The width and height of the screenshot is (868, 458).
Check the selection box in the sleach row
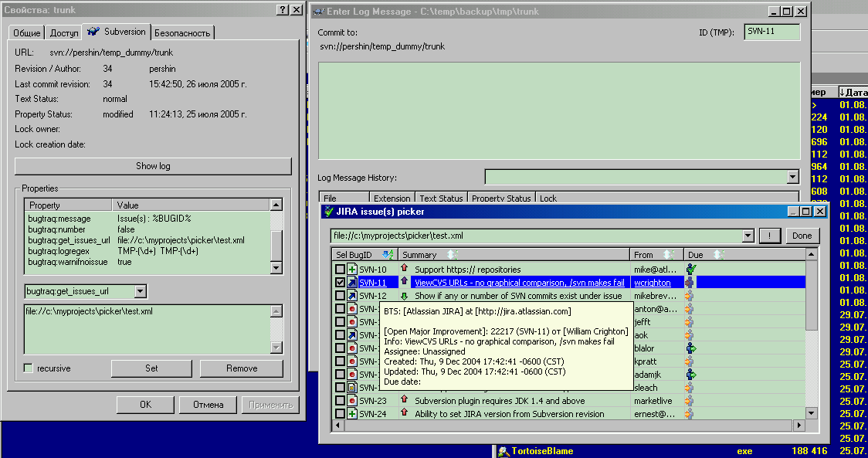pos(340,388)
